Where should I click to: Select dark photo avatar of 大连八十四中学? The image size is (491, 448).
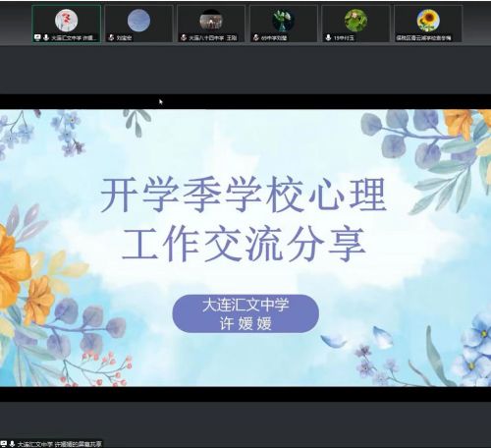coord(211,20)
